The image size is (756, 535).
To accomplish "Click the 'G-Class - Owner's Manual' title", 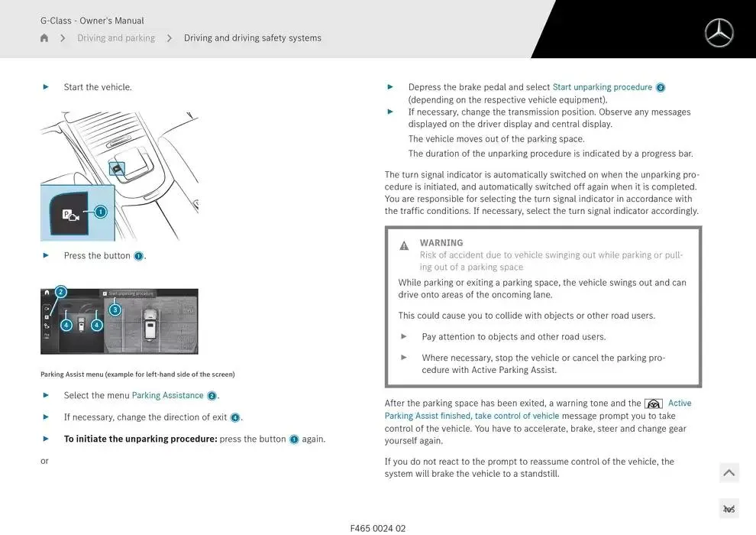I will pos(92,21).
